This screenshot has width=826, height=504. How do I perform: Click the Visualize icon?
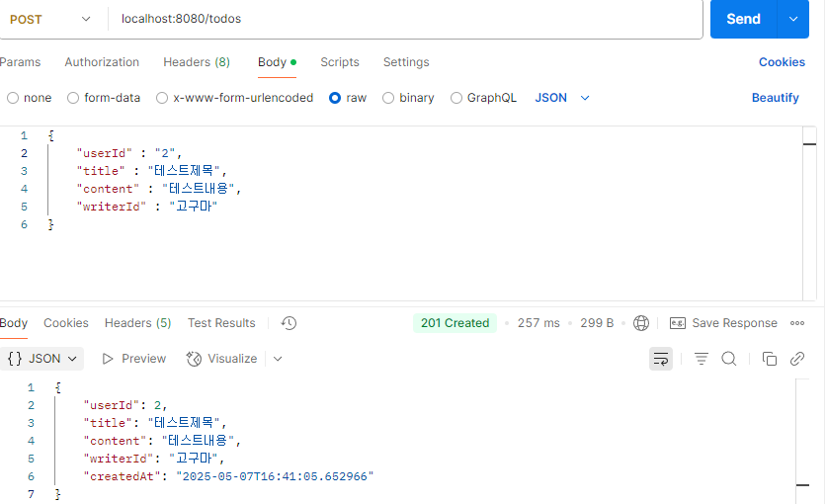(194, 359)
